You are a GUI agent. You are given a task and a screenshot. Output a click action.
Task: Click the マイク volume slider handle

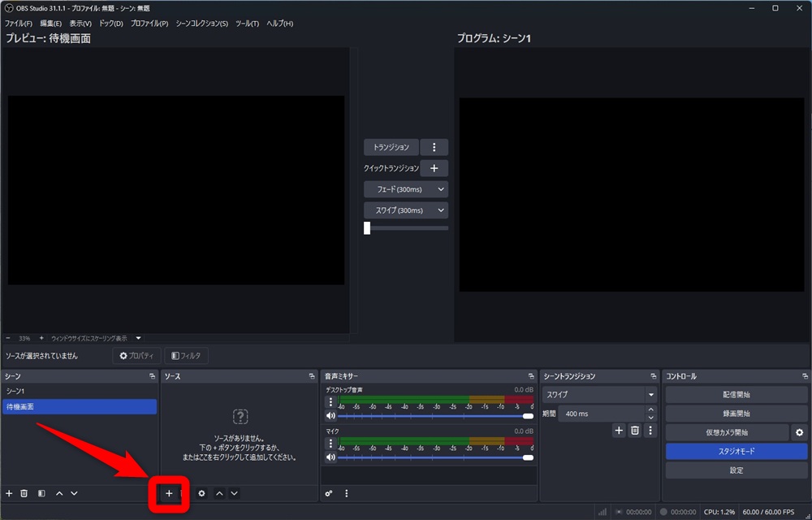pyautogui.click(x=529, y=457)
